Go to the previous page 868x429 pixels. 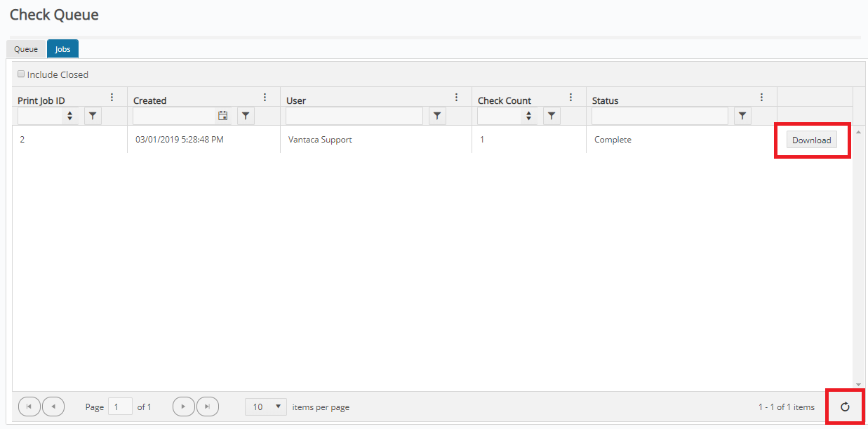[x=53, y=407]
